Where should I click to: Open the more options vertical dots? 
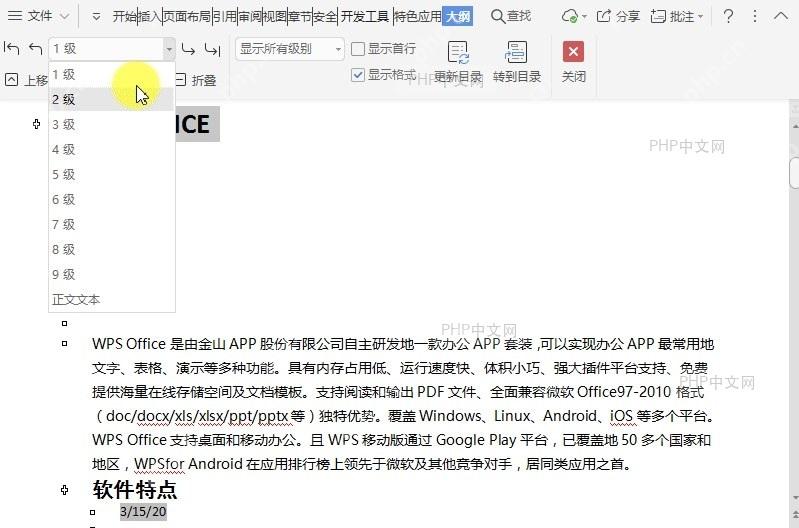pyautogui.click(x=755, y=16)
